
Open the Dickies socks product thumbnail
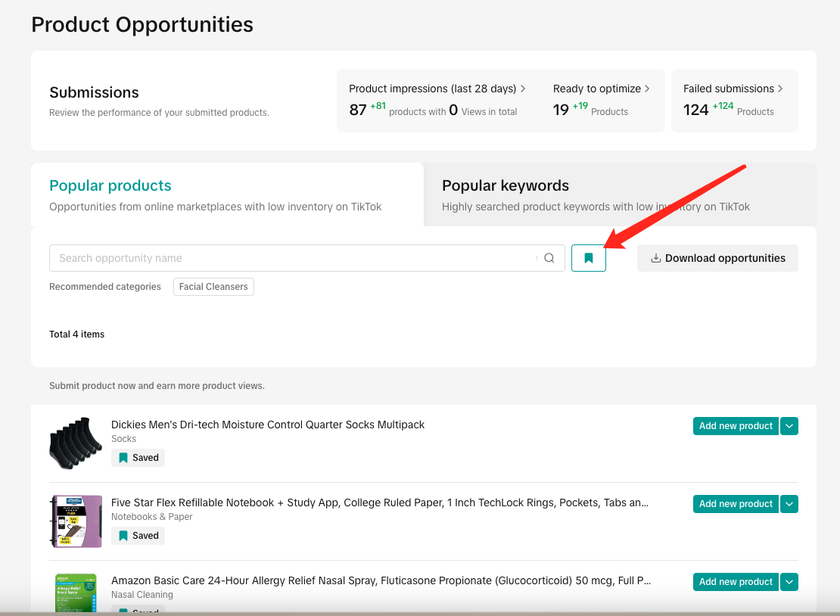pyautogui.click(x=76, y=443)
